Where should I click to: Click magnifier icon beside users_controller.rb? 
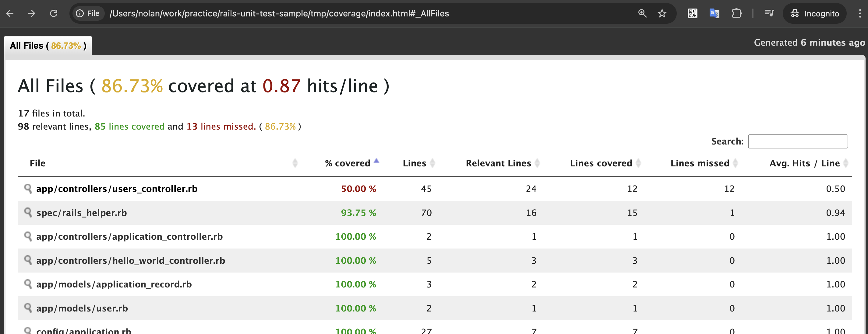tap(28, 188)
